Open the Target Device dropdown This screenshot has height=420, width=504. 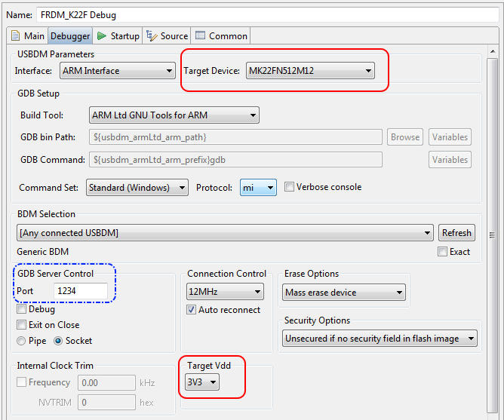(310, 71)
